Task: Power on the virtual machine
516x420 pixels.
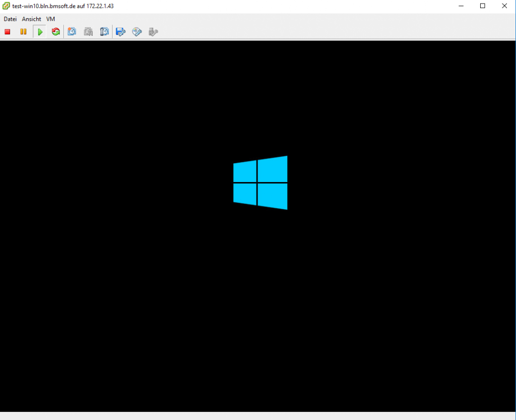Action: 39,31
